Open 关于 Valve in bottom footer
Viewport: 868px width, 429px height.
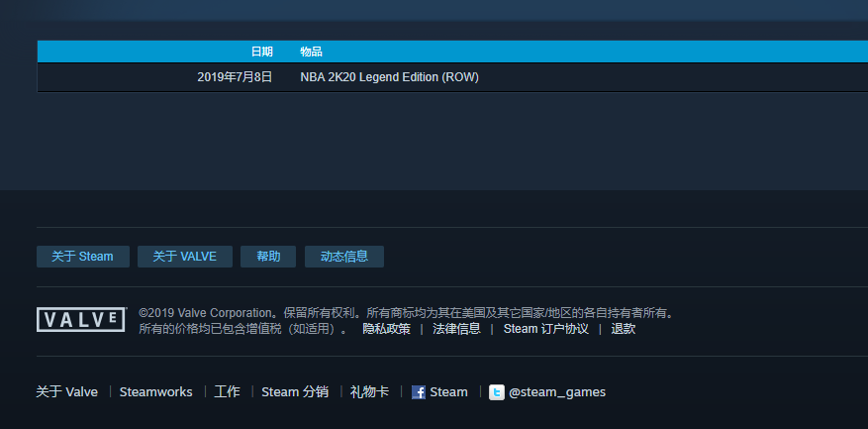click(x=66, y=392)
